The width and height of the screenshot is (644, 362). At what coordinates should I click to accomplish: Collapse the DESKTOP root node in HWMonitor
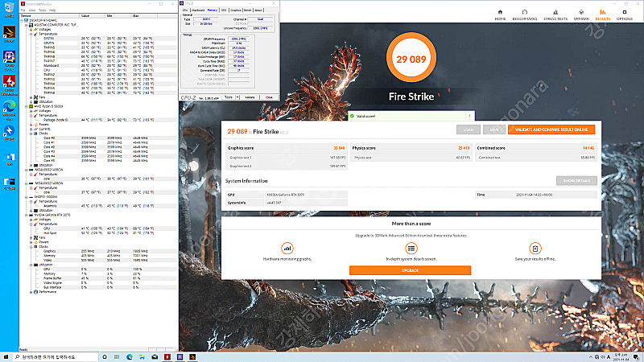tap(22, 20)
